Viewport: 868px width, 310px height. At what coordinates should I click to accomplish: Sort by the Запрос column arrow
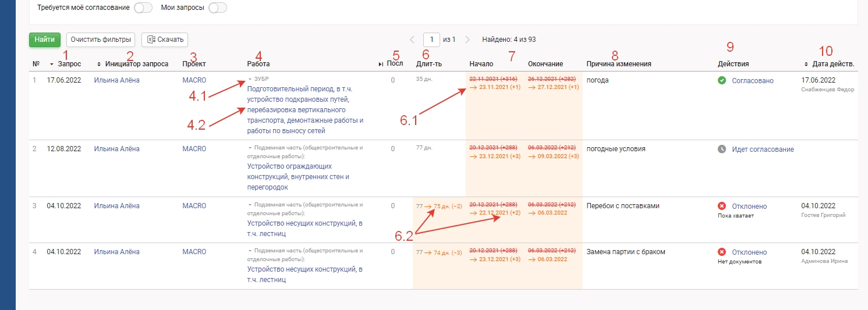(52, 64)
